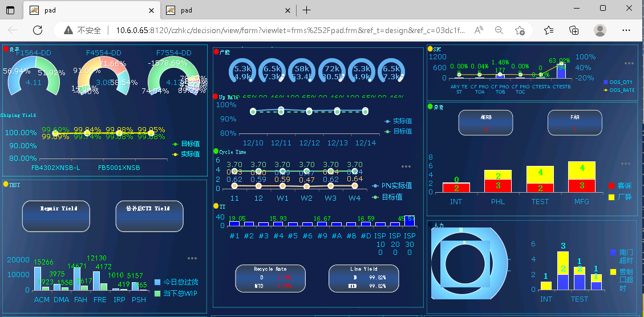Expand the TEST panel ellipsis menu
This screenshot has height=317, width=644.
(192, 258)
